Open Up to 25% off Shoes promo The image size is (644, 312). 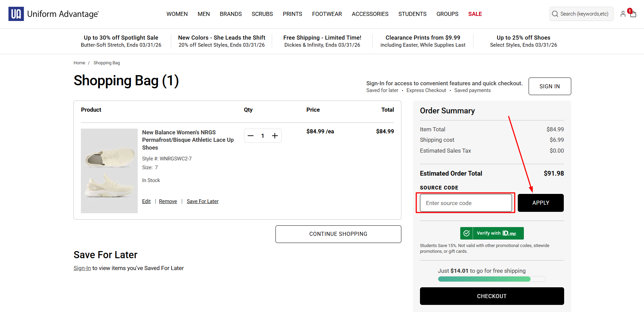click(524, 41)
